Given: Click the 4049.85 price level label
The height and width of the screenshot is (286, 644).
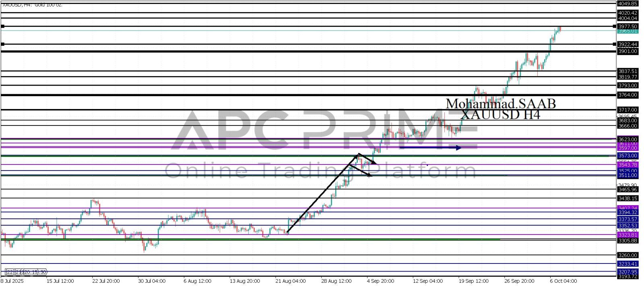Looking at the screenshot, I should [x=627, y=3].
